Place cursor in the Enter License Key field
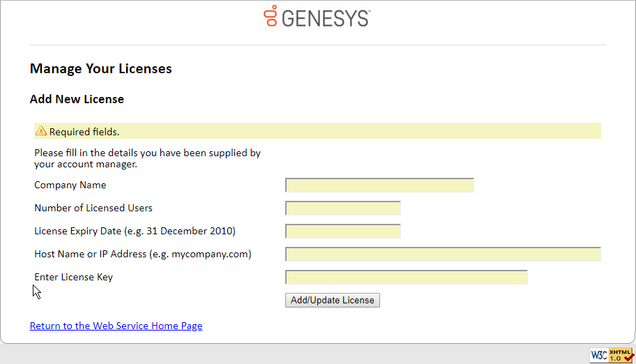Screen dimensions: 636x364 point(407,277)
